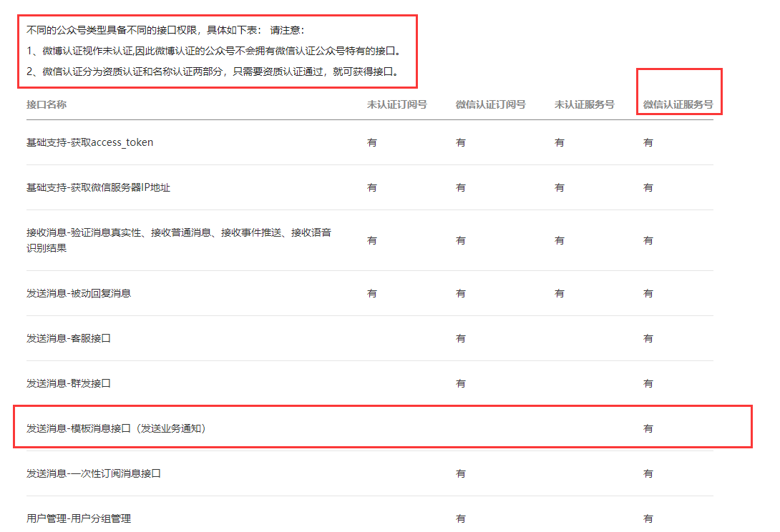
Task: Click 有 for 一次性订阅消息接口 under 微信认证服务号
Action: (648, 474)
